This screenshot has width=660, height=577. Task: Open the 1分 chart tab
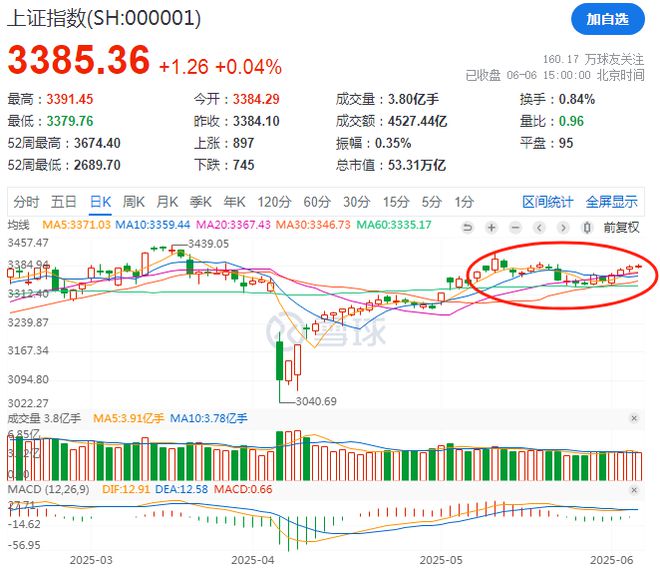click(x=464, y=202)
